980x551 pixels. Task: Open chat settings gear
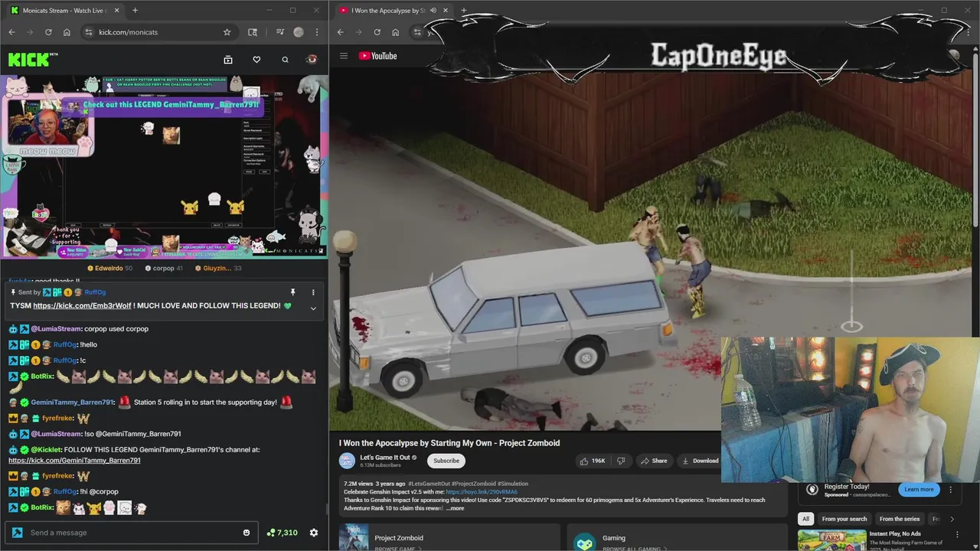[x=313, y=533]
